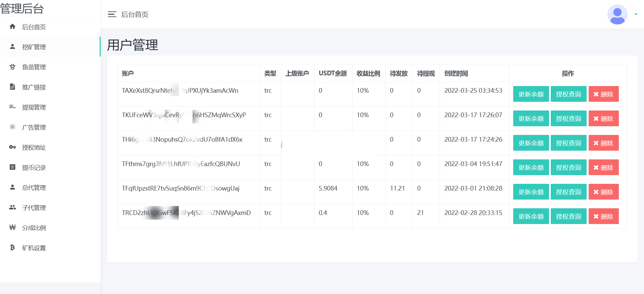Click the user profile avatar
Image resolution: width=644 pixels, height=294 pixels.
point(617,14)
